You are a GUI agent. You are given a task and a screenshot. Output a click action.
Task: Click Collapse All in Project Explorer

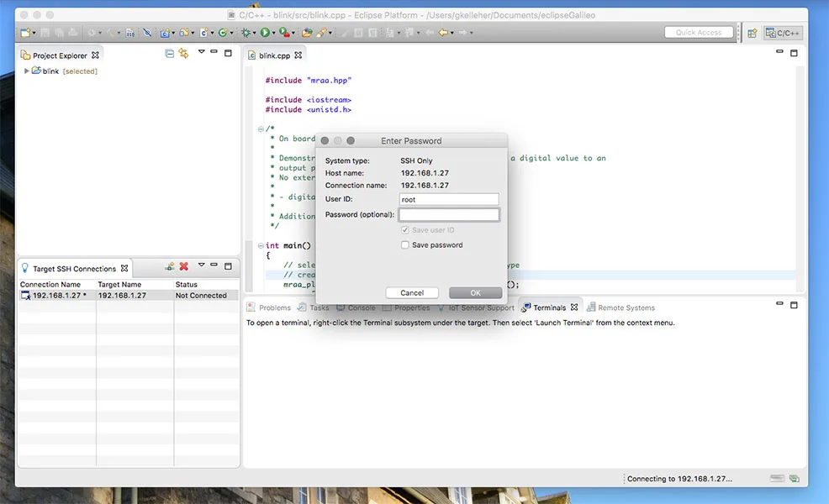pos(170,54)
